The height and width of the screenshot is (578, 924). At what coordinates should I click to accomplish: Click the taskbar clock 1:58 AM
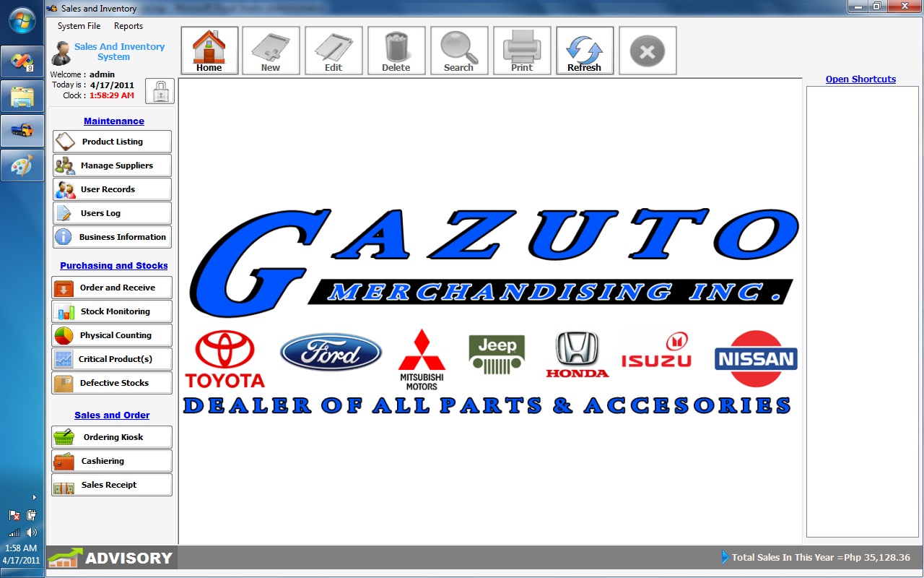(21, 548)
